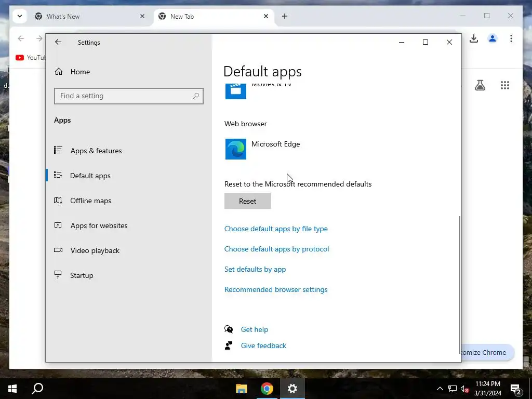
Task: Click Customize Chrome button
Action: [x=487, y=353]
